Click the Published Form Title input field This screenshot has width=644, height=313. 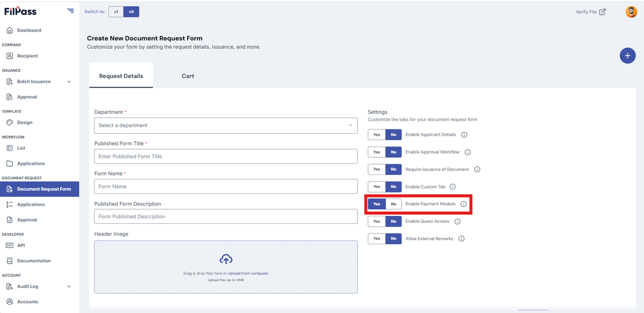226,156
